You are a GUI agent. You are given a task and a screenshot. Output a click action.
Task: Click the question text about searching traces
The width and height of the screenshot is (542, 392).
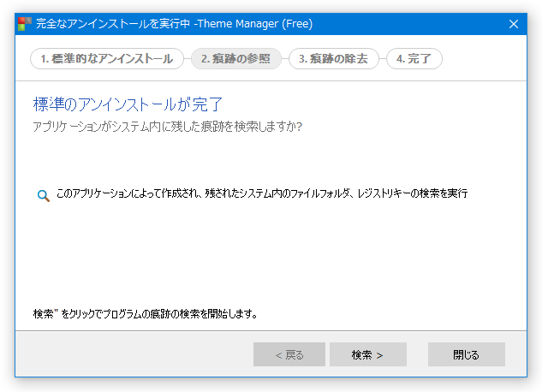(x=167, y=127)
